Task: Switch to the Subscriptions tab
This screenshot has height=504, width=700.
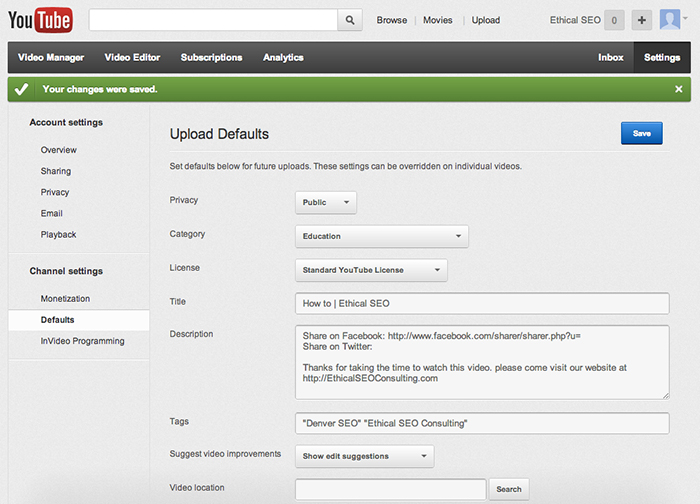Action: (x=212, y=58)
